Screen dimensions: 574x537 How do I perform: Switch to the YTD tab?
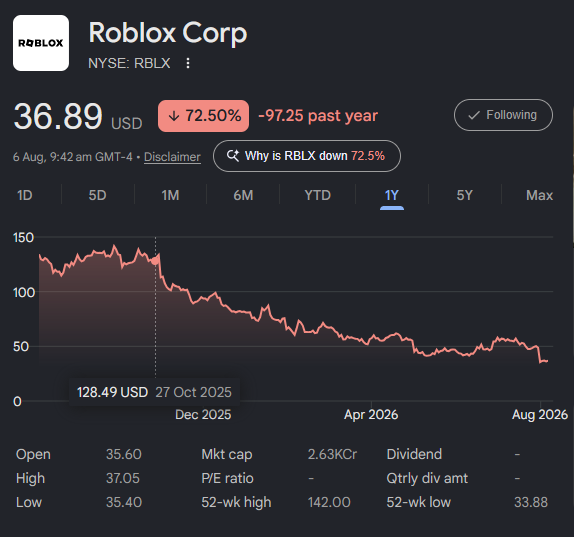317,195
